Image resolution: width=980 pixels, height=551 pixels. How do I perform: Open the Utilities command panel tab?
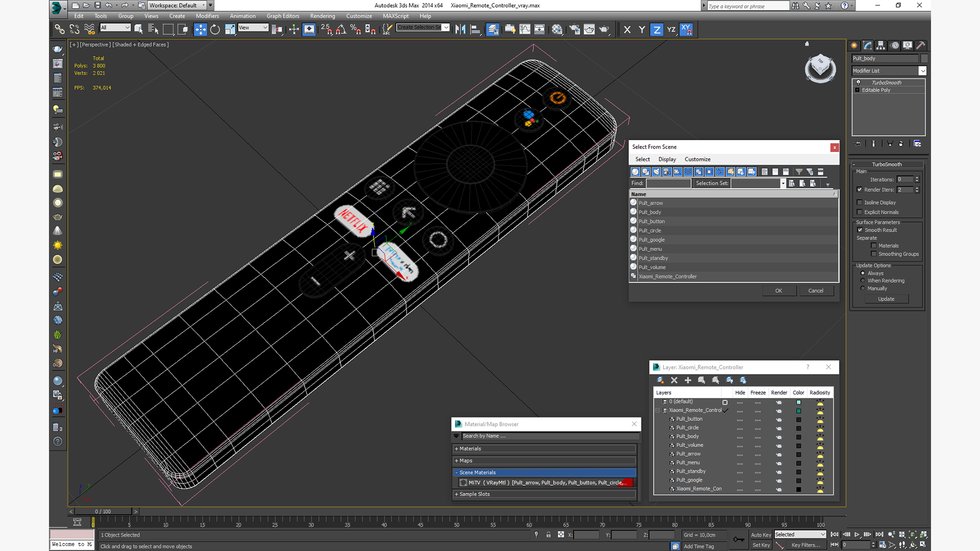coord(921,45)
